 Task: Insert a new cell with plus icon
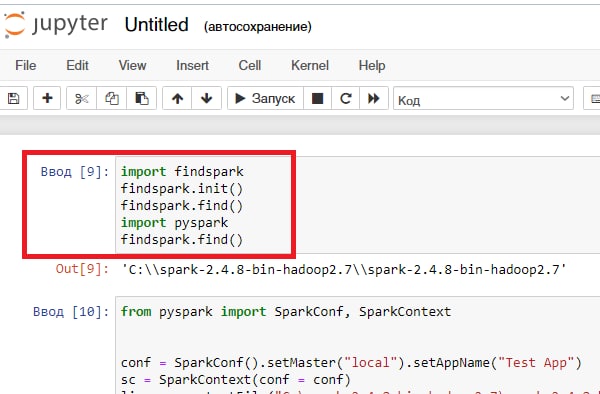47,98
